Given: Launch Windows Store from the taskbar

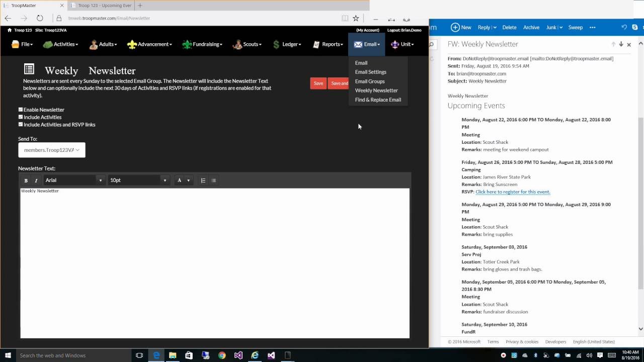Looking at the screenshot, I should tap(189, 355).
